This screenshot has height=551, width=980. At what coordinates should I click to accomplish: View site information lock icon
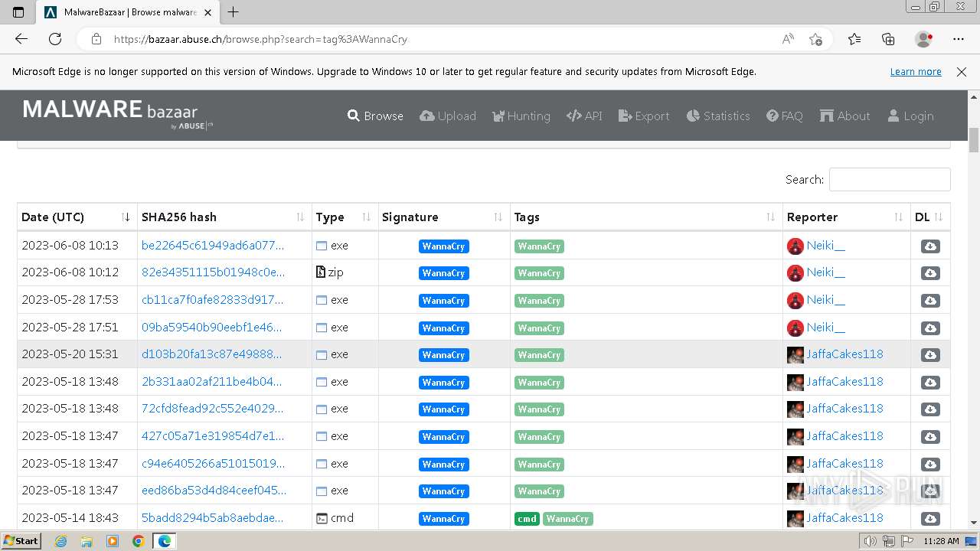pyautogui.click(x=96, y=39)
